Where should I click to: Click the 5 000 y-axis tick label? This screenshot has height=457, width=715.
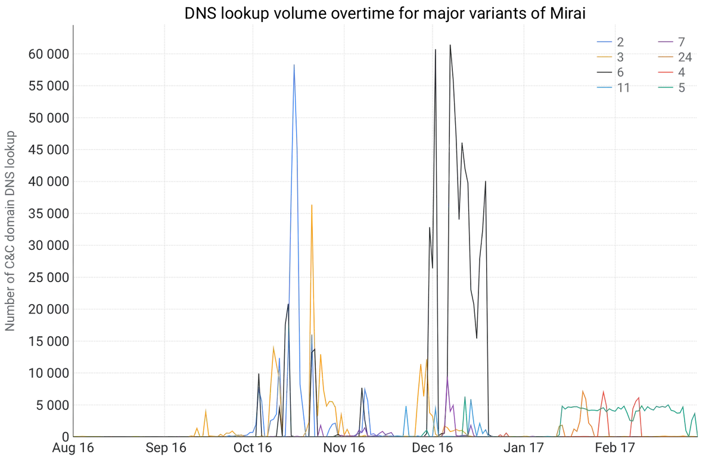click(53, 405)
